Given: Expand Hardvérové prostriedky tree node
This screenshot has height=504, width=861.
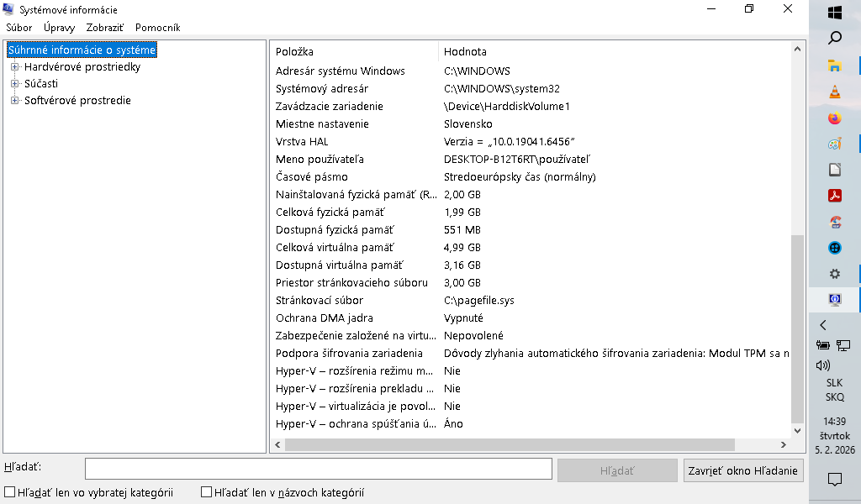Looking at the screenshot, I should [15, 67].
